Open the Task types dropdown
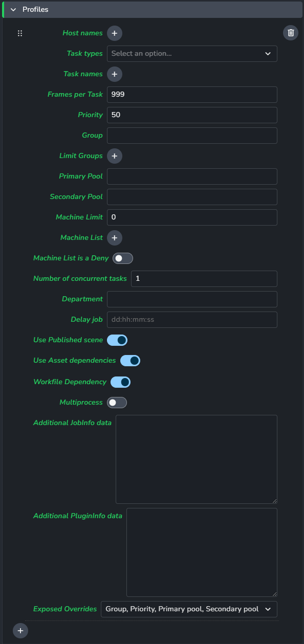 coord(192,54)
